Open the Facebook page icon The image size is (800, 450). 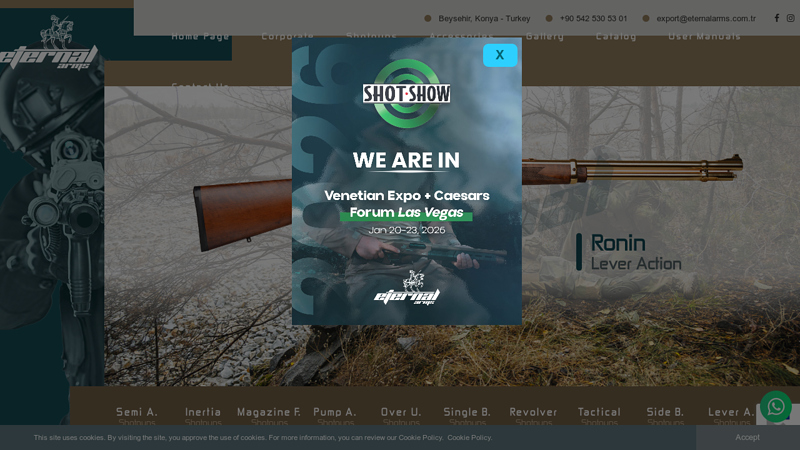[776, 18]
